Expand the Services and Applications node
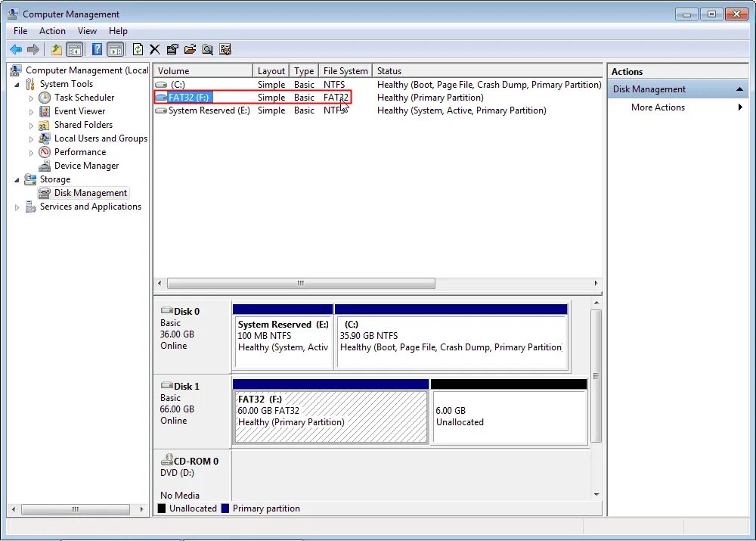756x541 pixels. 17,206
